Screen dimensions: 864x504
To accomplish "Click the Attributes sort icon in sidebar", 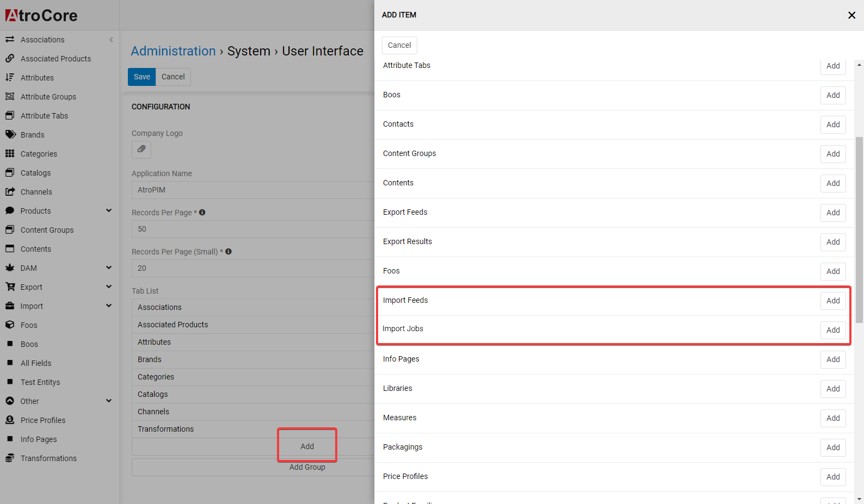I will point(10,77).
